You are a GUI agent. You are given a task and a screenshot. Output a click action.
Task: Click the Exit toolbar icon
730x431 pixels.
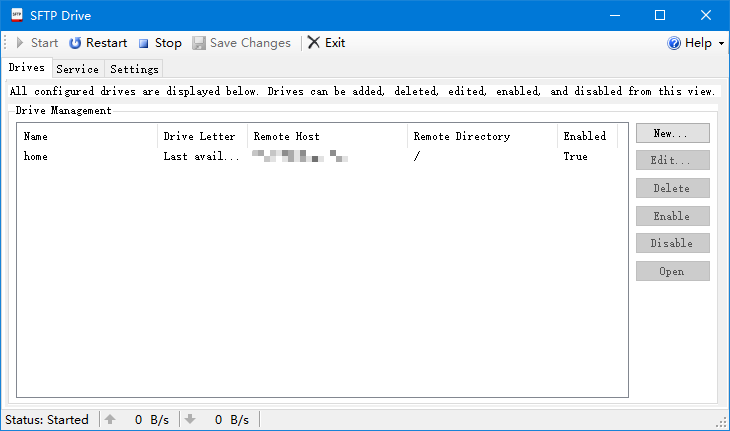pyautogui.click(x=314, y=43)
